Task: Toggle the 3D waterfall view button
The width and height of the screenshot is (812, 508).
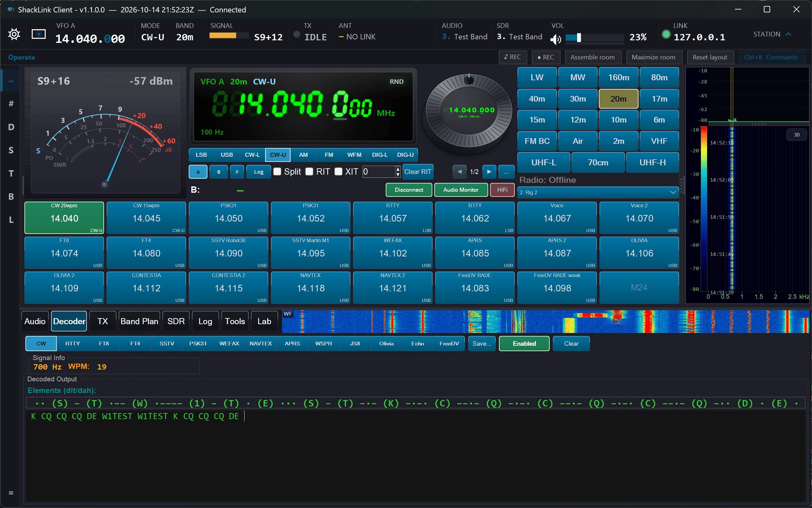Action: click(x=796, y=135)
